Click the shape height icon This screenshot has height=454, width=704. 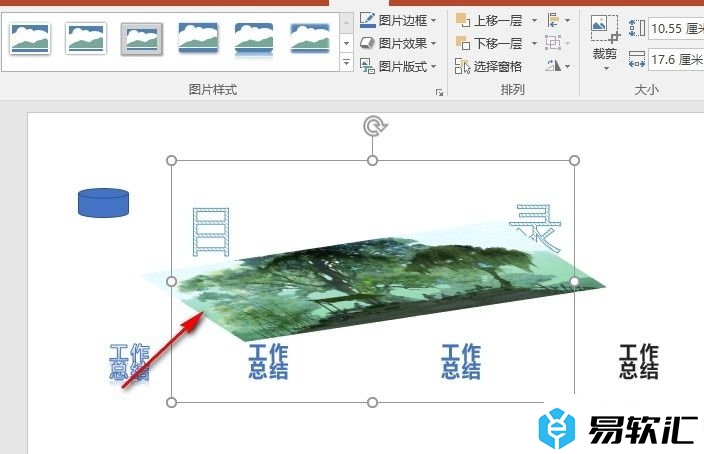[x=637, y=28]
